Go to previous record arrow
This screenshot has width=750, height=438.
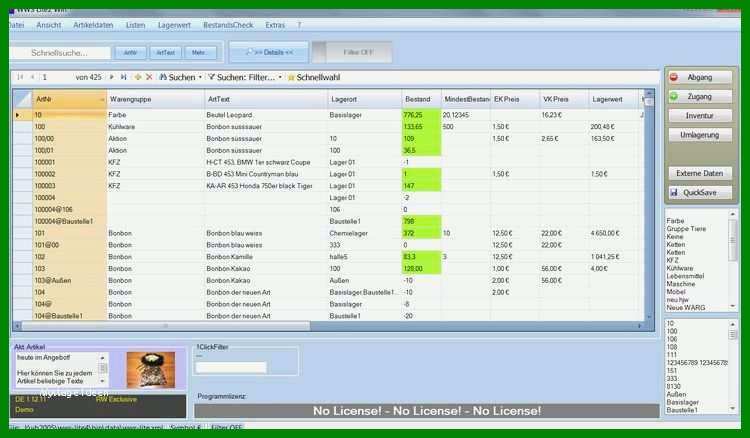[x=33, y=77]
